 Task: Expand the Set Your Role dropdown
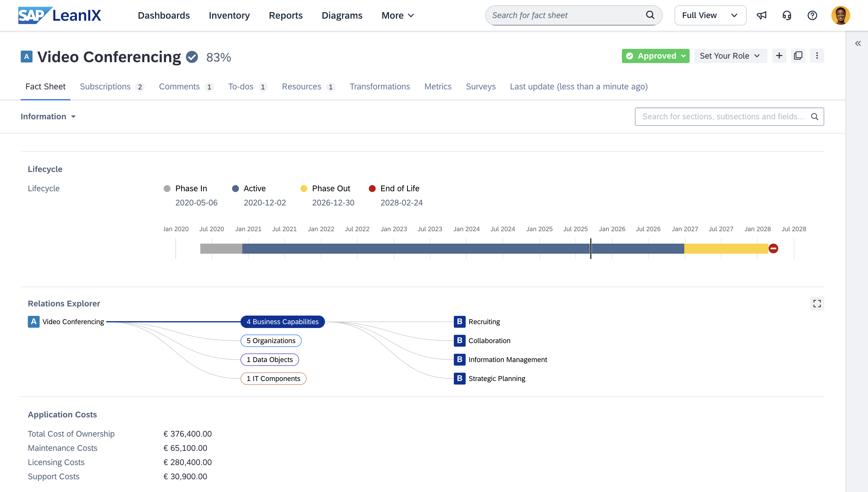(x=730, y=56)
